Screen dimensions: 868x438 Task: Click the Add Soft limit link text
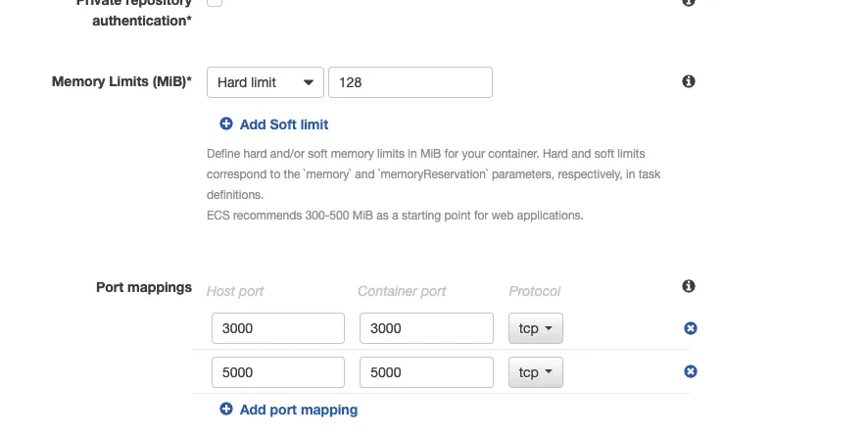(284, 124)
